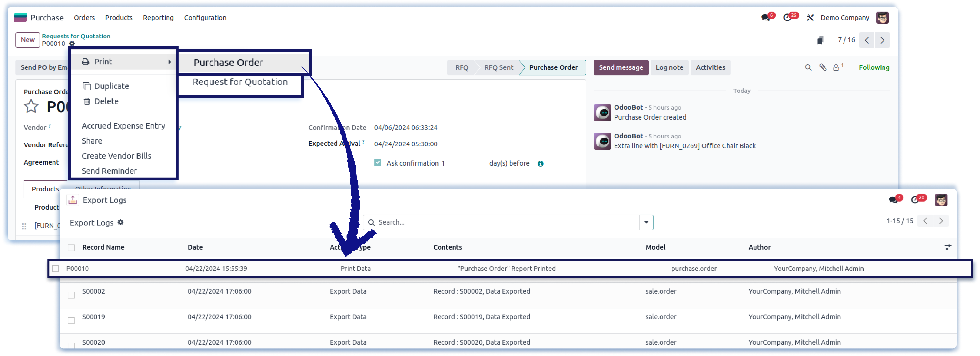
Task: Open activities clock icon in Export Logs
Action: 915,200
